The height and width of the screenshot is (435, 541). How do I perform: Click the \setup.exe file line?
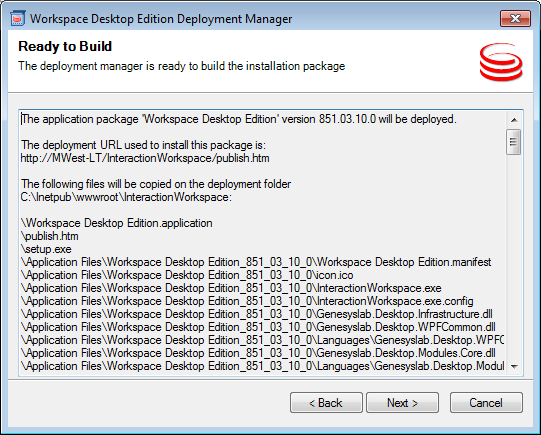pos(46,249)
